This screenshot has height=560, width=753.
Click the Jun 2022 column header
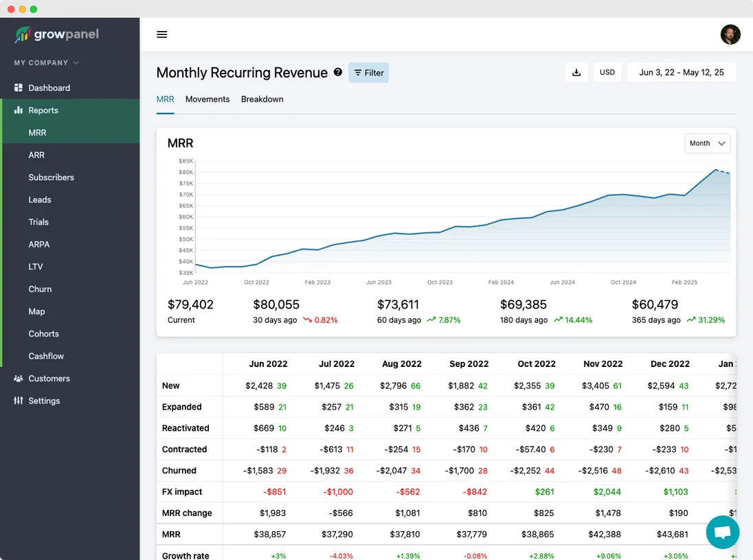[268, 364]
